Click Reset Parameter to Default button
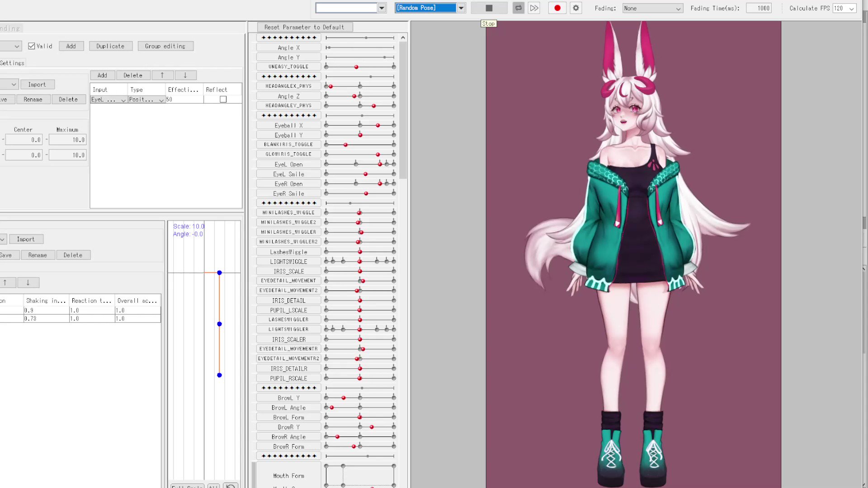The image size is (868, 488). [304, 27]
